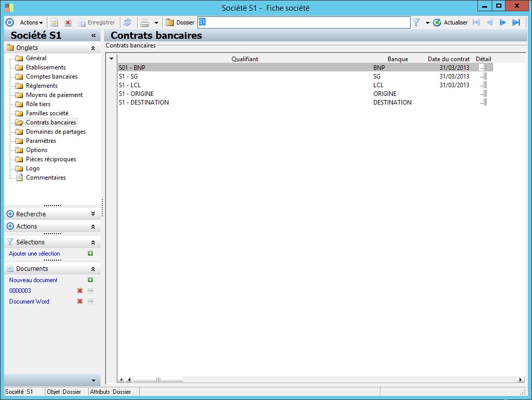Click the Nouveau document link
This screenshot has width=532, height=400.
point(33,280)
